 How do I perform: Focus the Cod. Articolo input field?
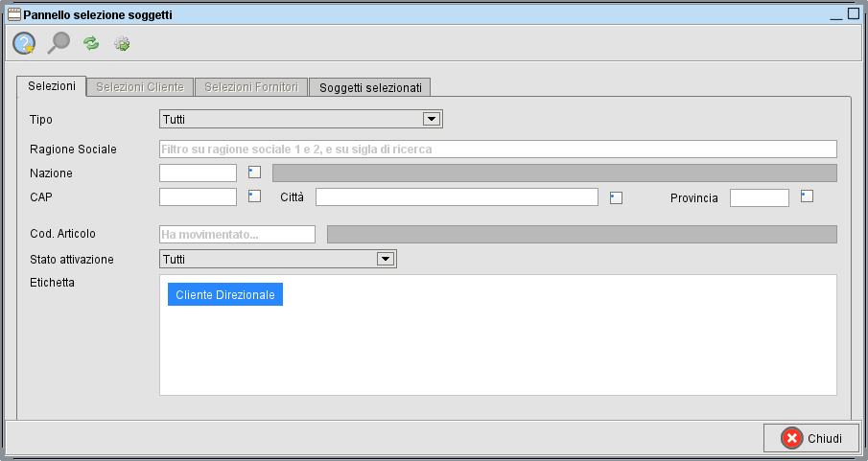237,234
